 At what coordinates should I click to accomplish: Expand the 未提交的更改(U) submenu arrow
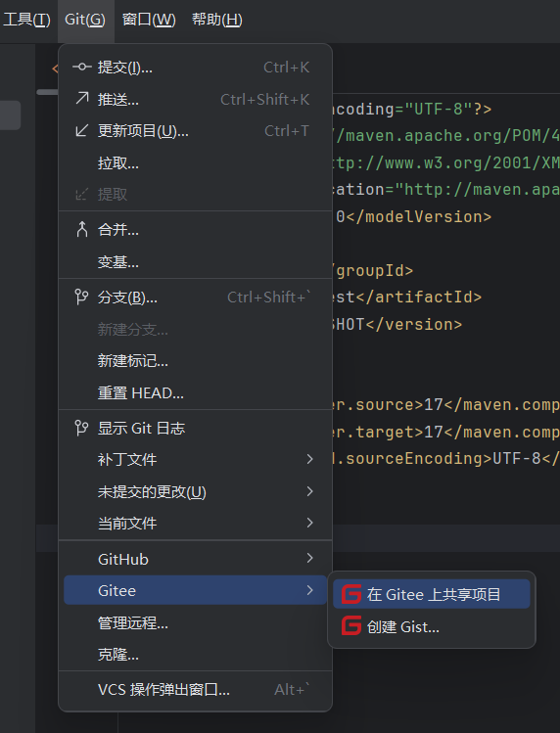(309, 491)
